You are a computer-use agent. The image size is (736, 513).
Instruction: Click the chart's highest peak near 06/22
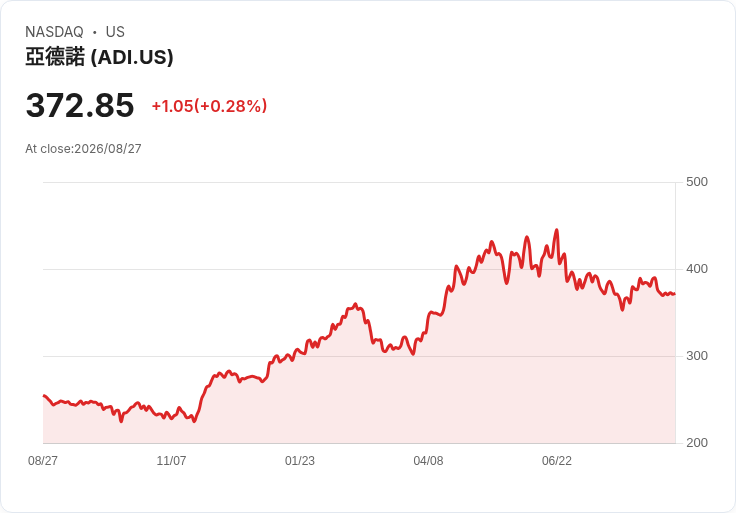point(557,230)
